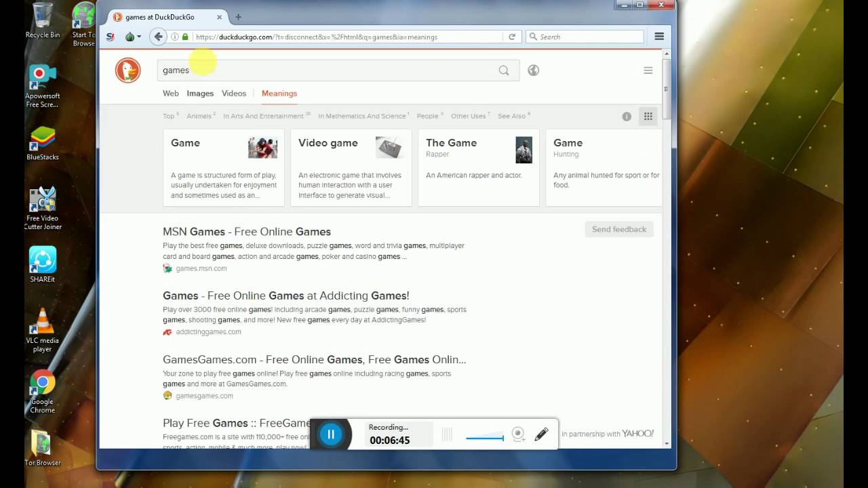Open Tor Browser folder desktop icon
868x488 pixels.
tap(43, 449)
